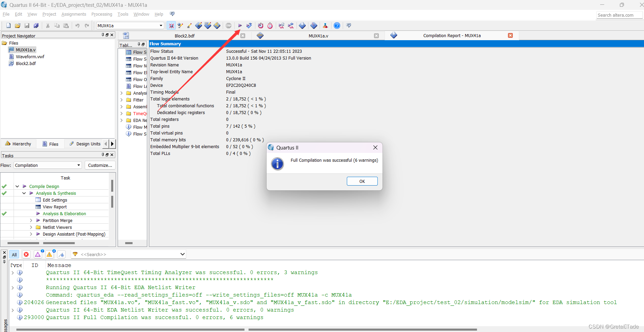Switch to the Block2.bdf tab

pos(185,36)
